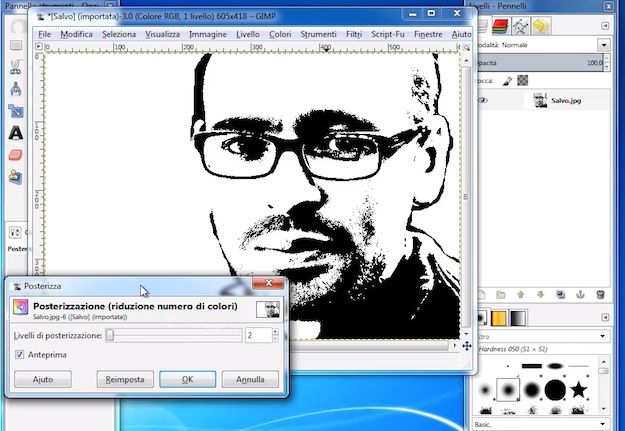The width and height of the screenshot is (625, 431).
Task: Switch to the Paths tab in the dock
Action: pyautogui.click(x=520, y=26)
